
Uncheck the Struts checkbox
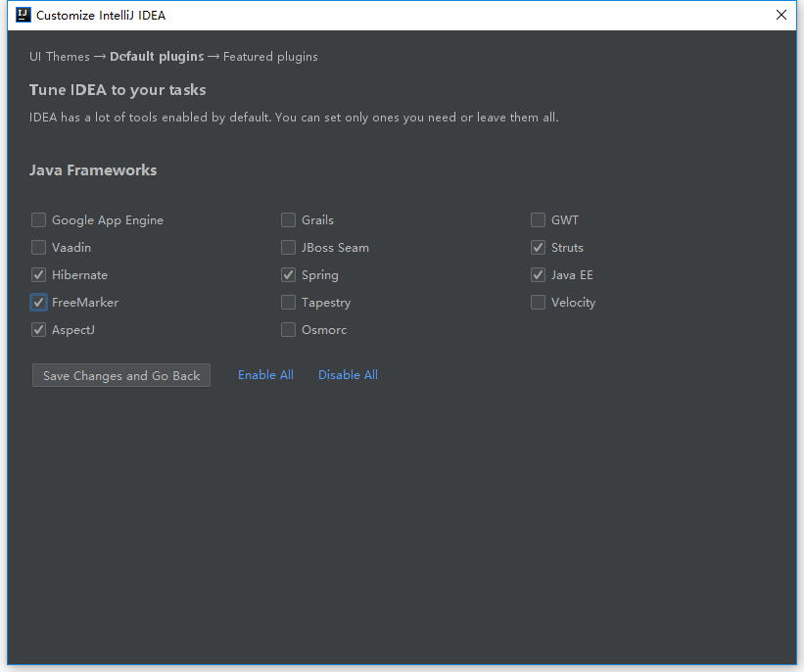(538, 248)
